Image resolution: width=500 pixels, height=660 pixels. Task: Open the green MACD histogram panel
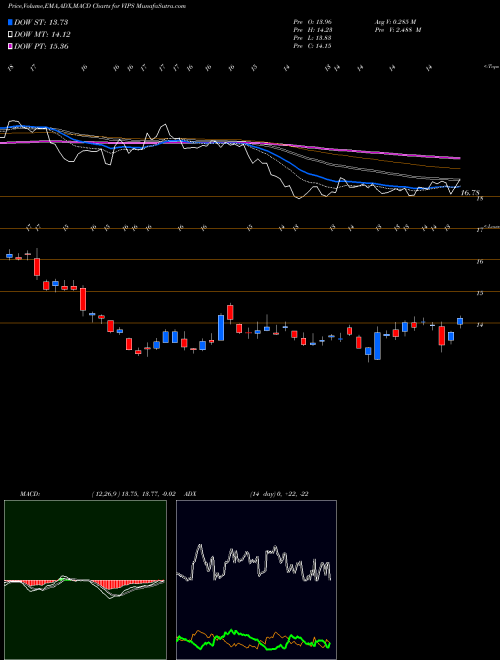point(85,580)
